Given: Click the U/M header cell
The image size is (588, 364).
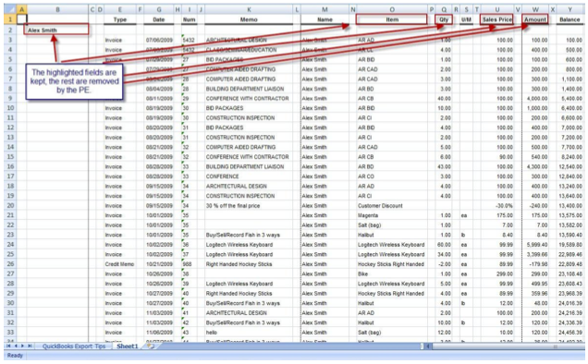Looking at the screenshot, I should tap(466, 19).
